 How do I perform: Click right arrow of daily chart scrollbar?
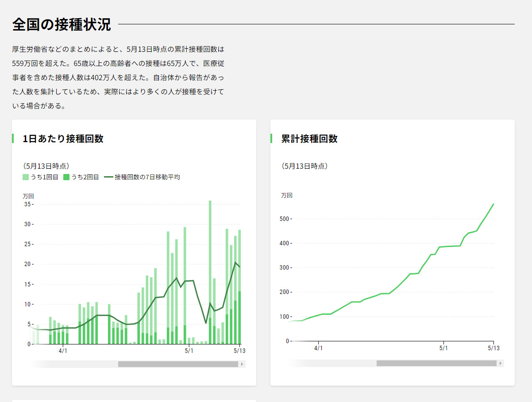(x=242, y=364)
